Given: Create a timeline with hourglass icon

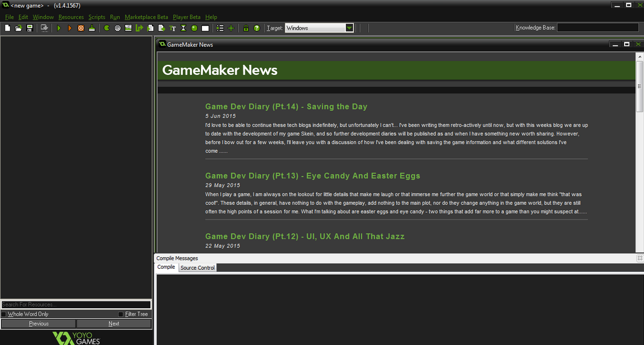Looking at the screenshot, I should click(183, 28).
